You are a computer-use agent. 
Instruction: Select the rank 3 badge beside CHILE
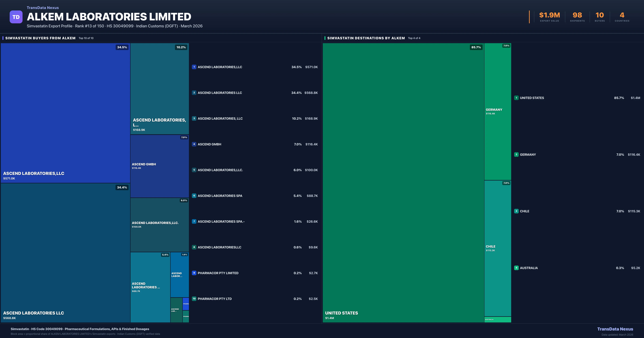click(516, 211)
